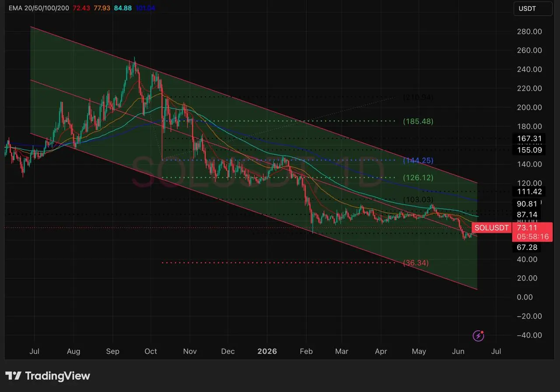Click the SOLUSDT symbol label on price axis
The height and width of the screenshot is (392, 560).
(492, 228)
